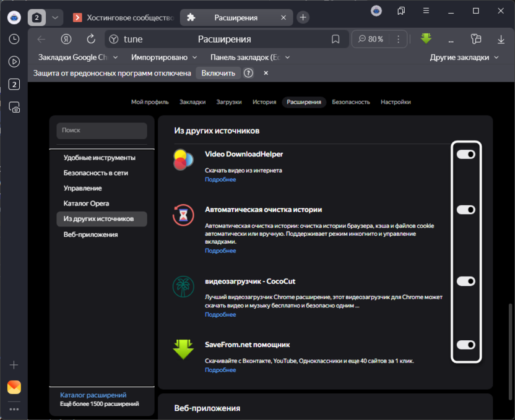Close the Расширения tab

click(283, 17)
